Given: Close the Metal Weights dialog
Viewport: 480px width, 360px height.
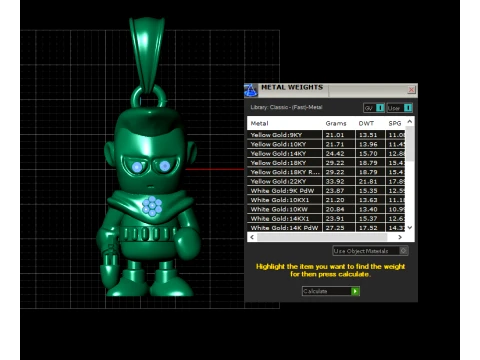Looking at the screenshot, I should (x=411, y=90).
